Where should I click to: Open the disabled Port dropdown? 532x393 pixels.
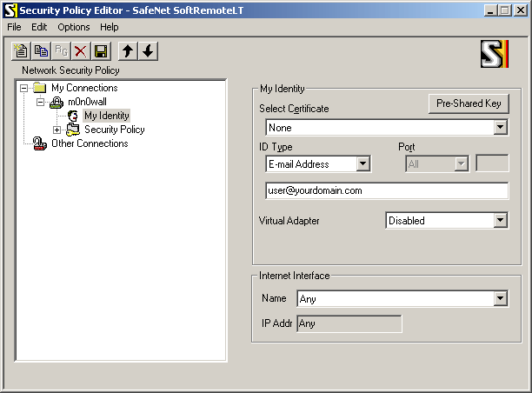coord(461,164)
